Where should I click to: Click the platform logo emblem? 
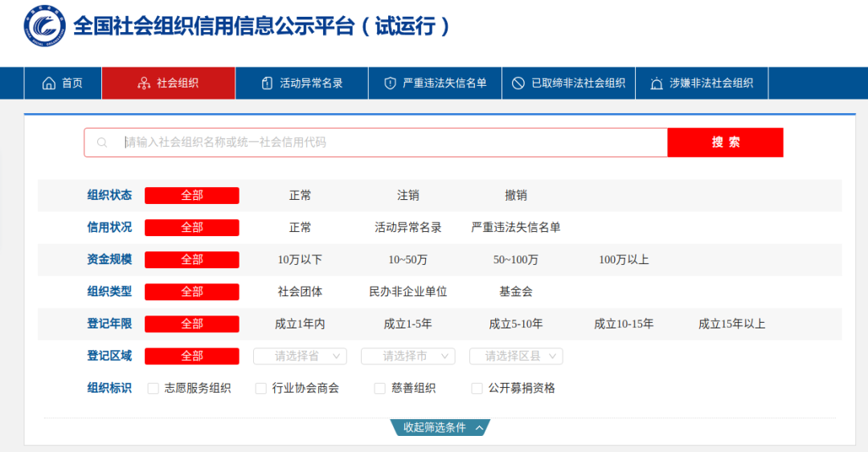pos(45,26)
